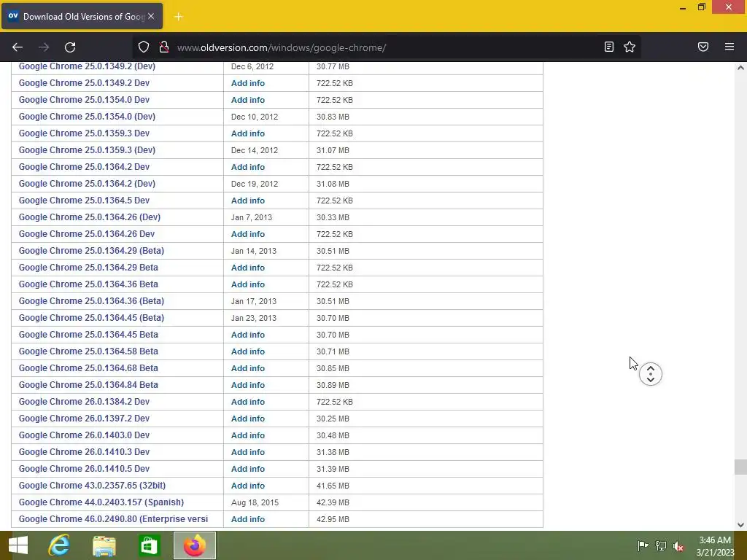The width and height of the screenshot is (747, 560).
Task: Open Google Chrome 25.0.1349.2 (Dev) link
Action: click(88, 66)
